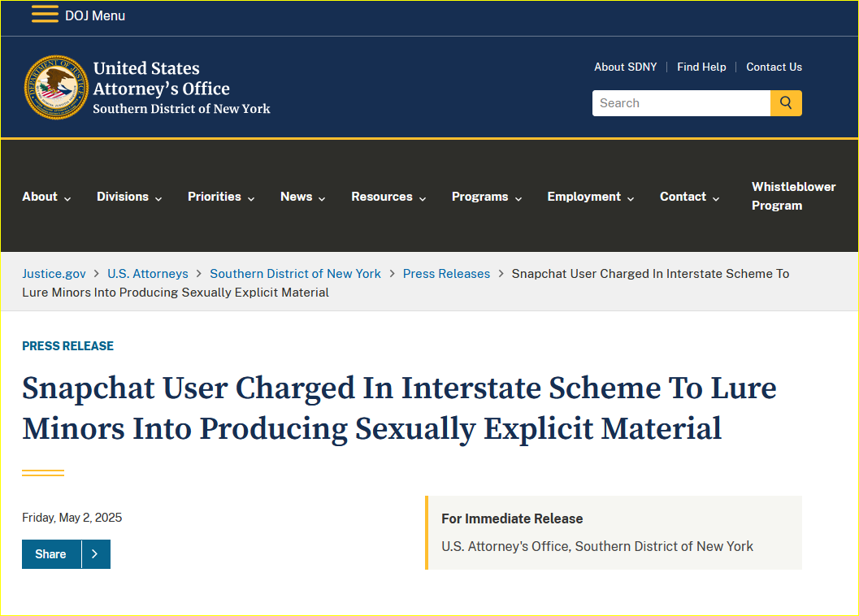The width and height of the screenshot is (859, 616).
Task: Open the About SDNY link
Action: (626, 67)
